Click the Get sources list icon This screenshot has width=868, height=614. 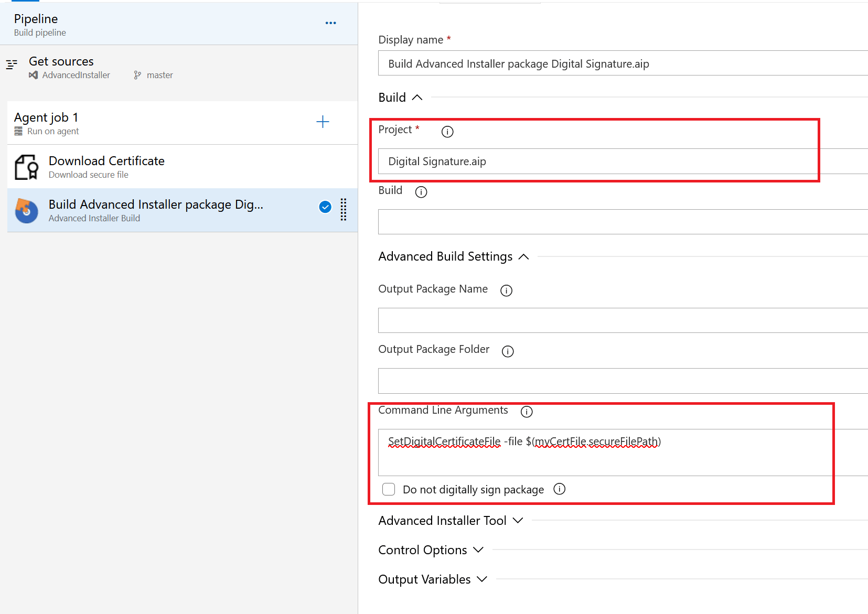[x=12, y=64]
